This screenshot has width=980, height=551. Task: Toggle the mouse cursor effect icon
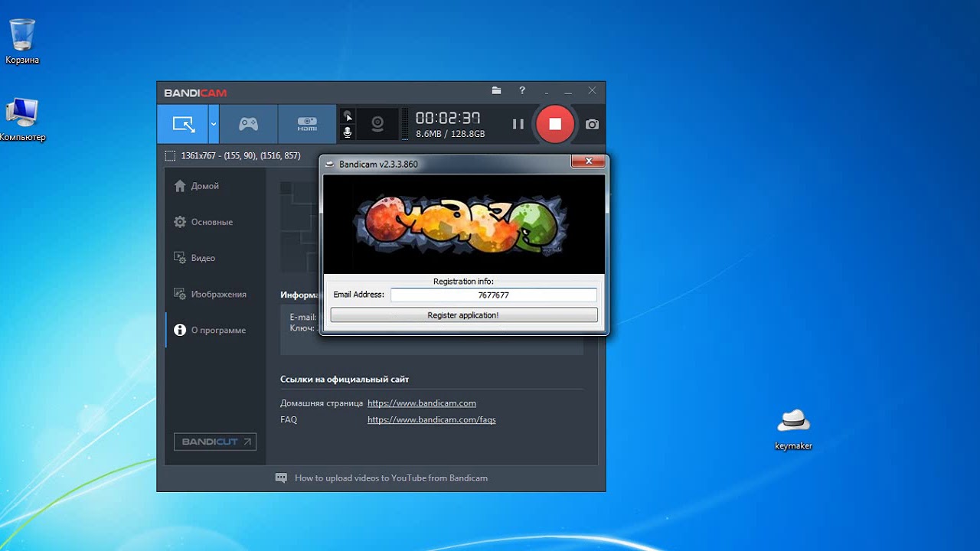(348, 116)
